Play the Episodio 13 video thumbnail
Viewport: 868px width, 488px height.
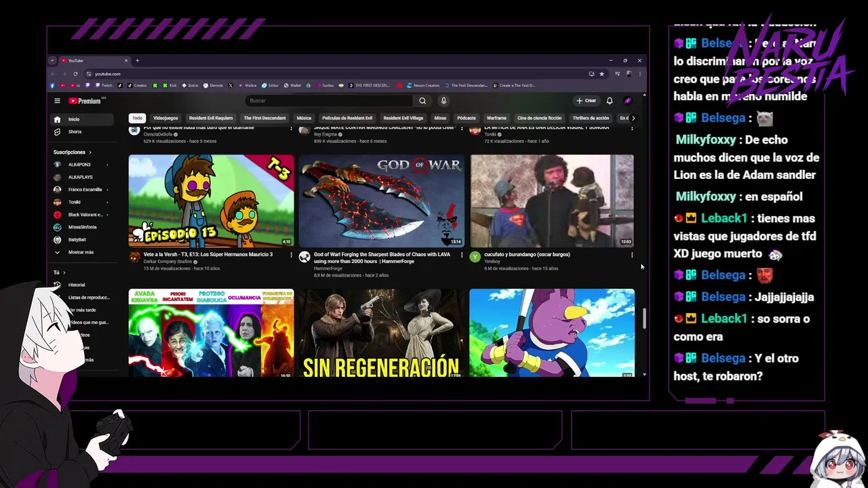212,201
